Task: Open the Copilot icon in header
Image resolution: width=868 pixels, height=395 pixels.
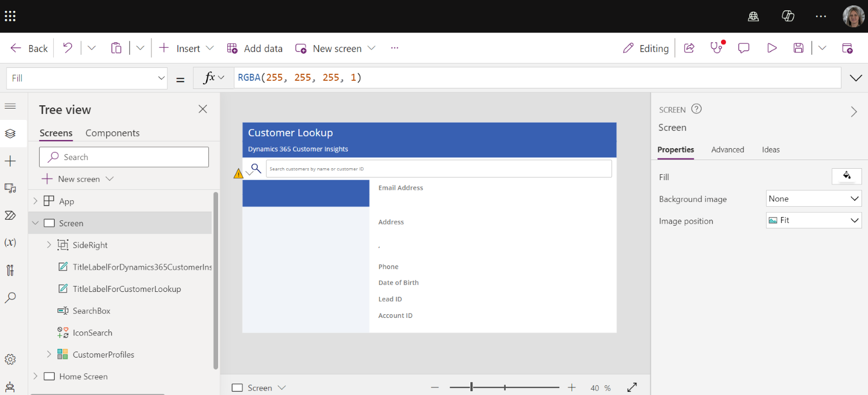Action: pyautogui.click(x=788, y=16)
